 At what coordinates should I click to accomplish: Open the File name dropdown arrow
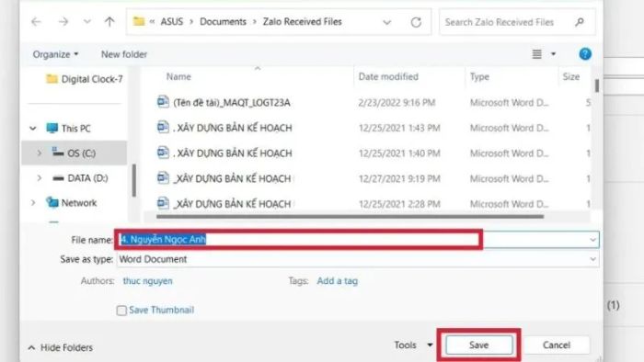coord(592,240)
